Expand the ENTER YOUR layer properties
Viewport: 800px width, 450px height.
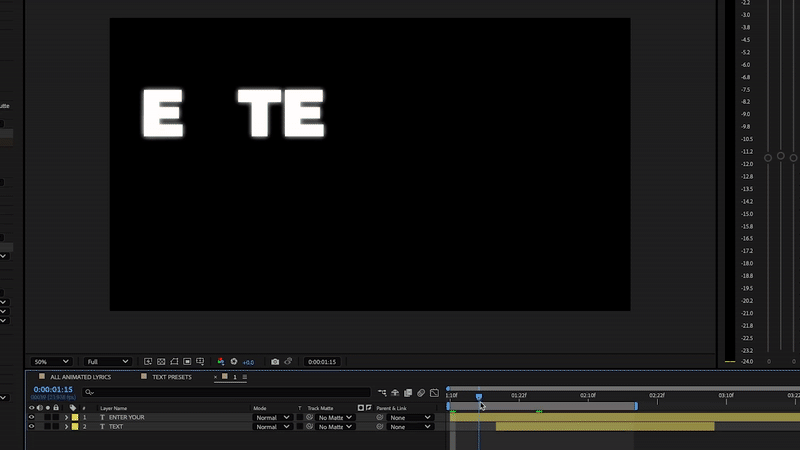tap(66, 417)
